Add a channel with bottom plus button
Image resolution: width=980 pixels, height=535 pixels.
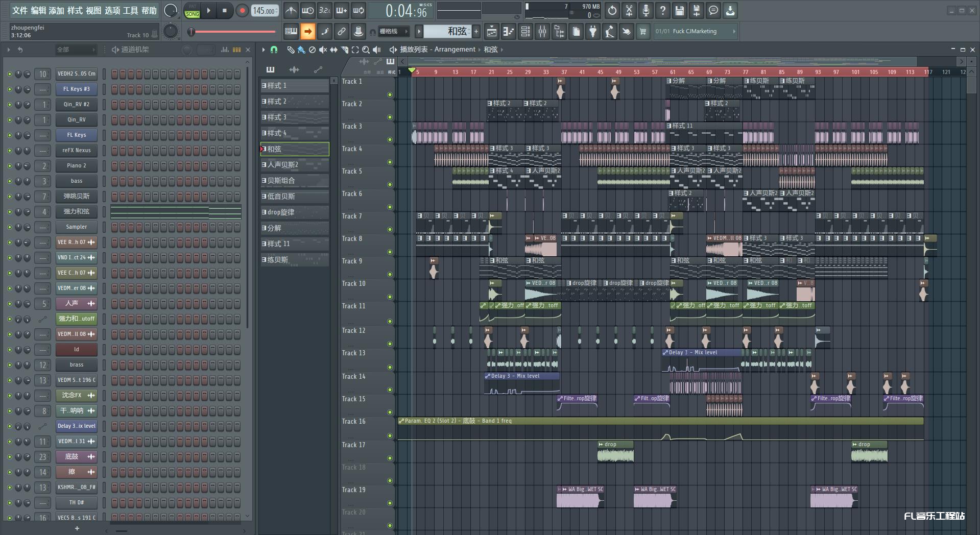coord(77,528)
